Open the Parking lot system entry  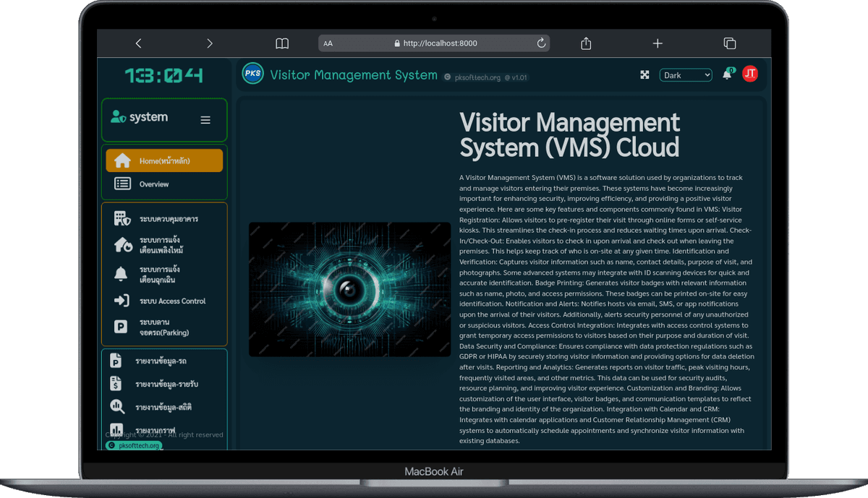[x=164, y=327]
